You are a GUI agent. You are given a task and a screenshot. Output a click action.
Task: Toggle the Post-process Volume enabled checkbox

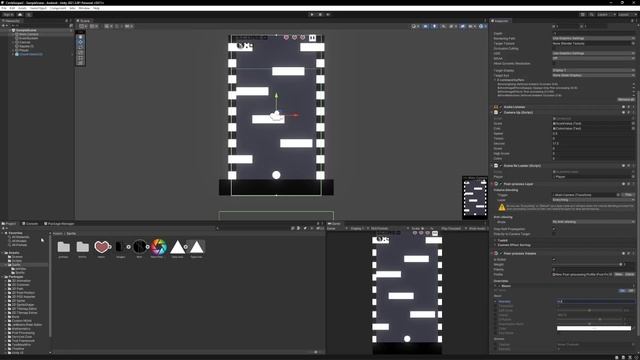point(501,253)
